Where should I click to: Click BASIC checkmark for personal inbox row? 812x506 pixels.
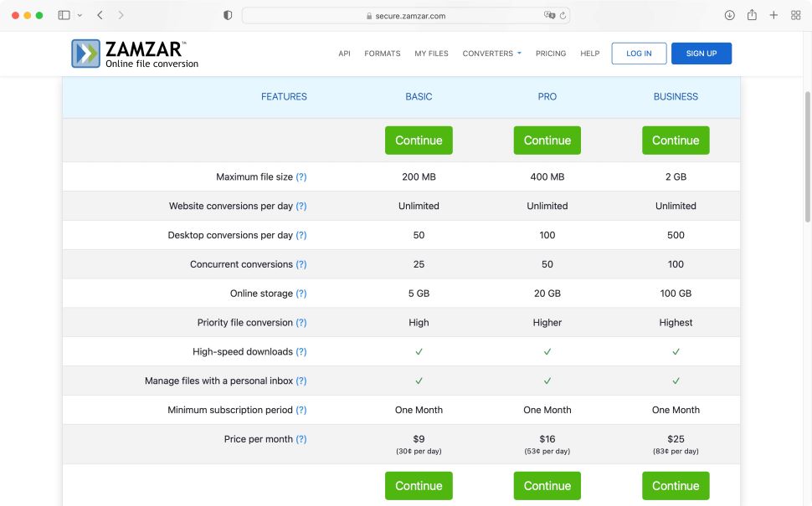click(419, 381)
